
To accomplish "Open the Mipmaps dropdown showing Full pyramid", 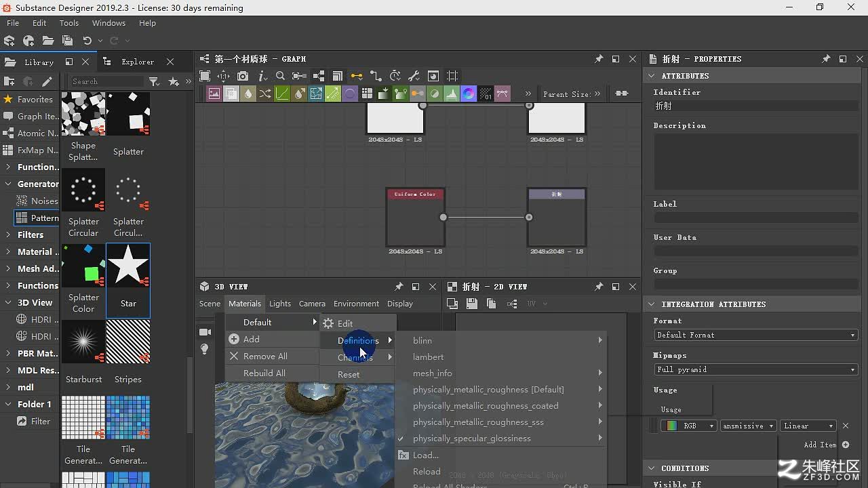I will click(x=755, y=369).
